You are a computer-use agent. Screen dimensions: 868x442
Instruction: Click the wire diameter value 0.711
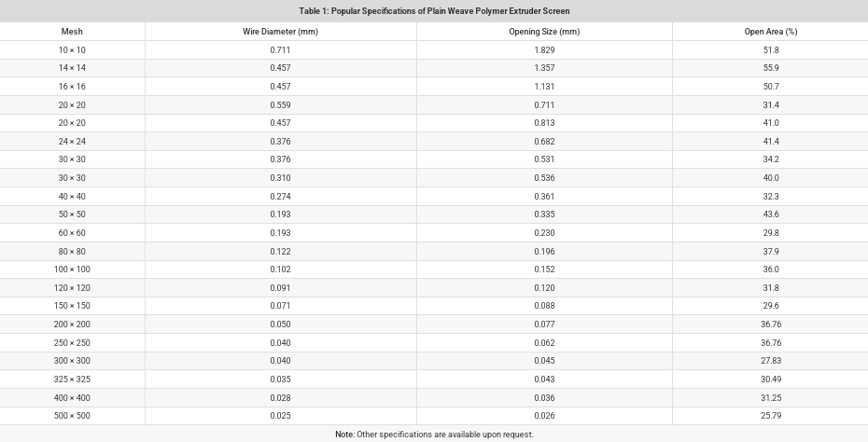point(281,49)
